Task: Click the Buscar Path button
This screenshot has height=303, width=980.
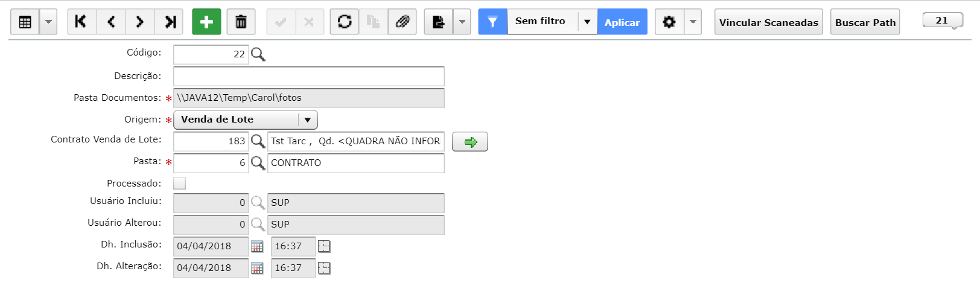Action: (865, 22)
